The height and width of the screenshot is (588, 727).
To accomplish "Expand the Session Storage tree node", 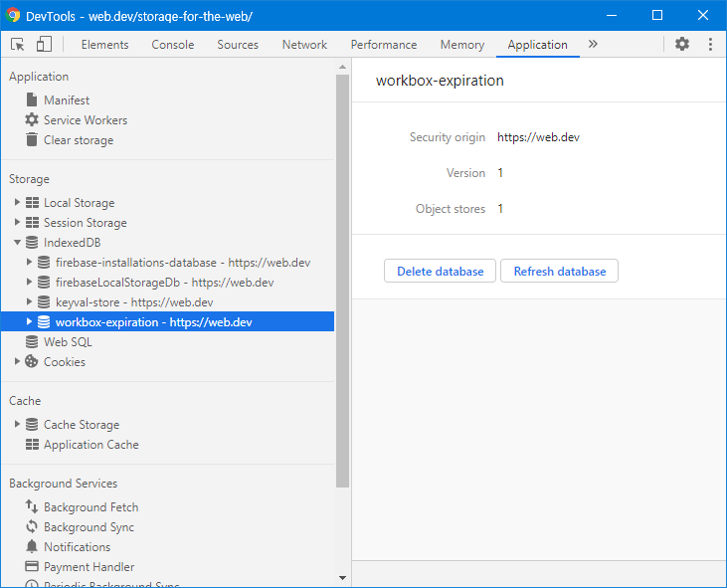I will [x=17, y=222].
